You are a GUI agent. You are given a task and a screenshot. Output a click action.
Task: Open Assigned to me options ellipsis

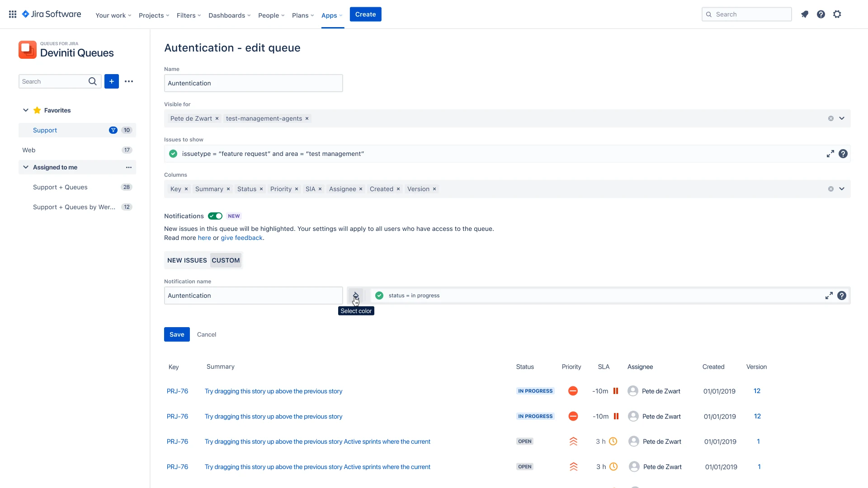129,167
